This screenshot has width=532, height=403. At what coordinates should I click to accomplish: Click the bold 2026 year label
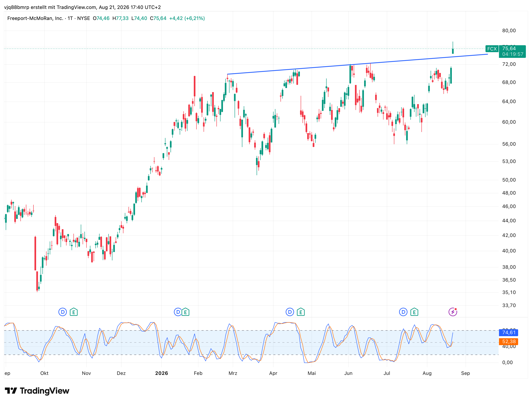[162, 373]
